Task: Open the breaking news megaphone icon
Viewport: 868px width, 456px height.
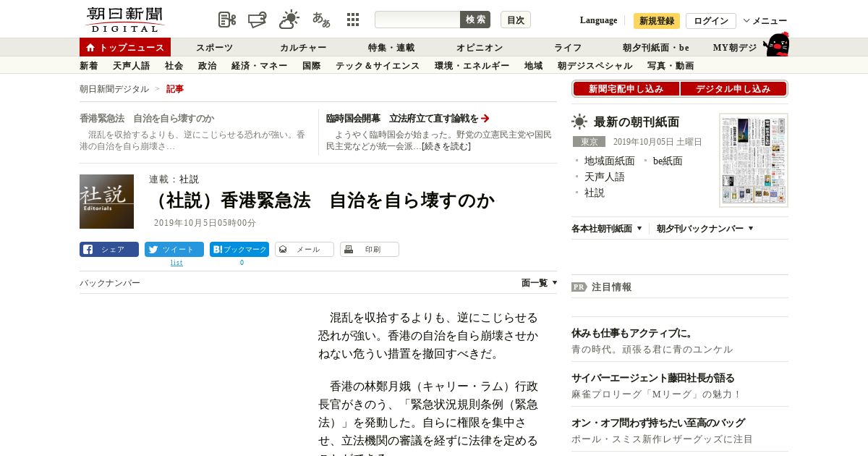Action: 258,20
